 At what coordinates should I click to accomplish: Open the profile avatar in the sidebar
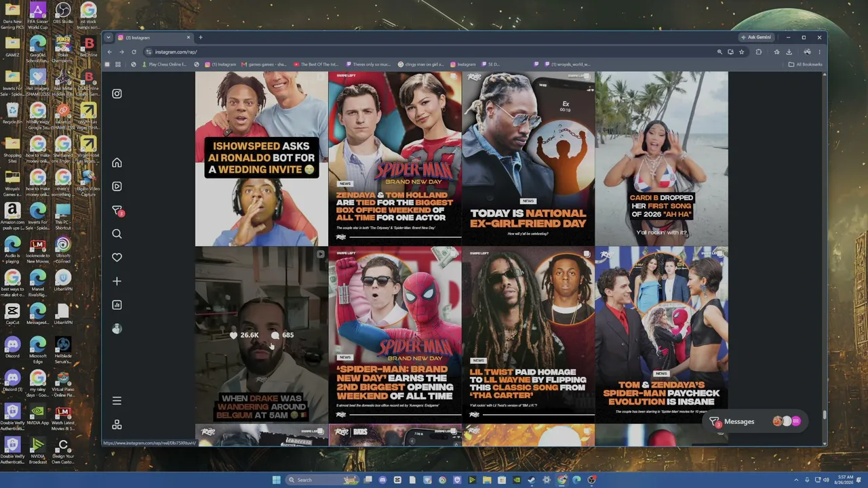117,329
